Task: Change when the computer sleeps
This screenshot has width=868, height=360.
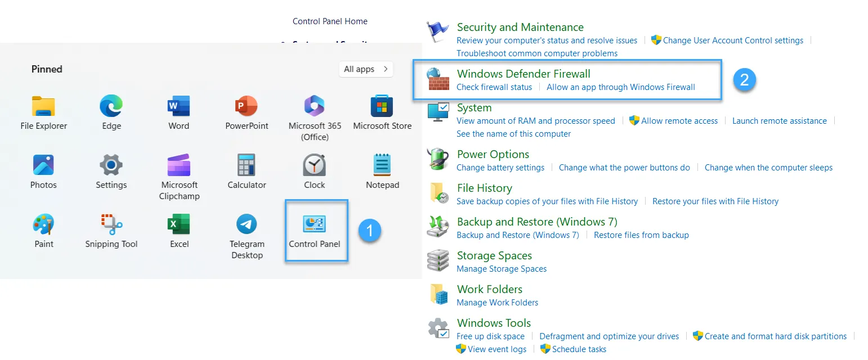Action: pos(768,167)
